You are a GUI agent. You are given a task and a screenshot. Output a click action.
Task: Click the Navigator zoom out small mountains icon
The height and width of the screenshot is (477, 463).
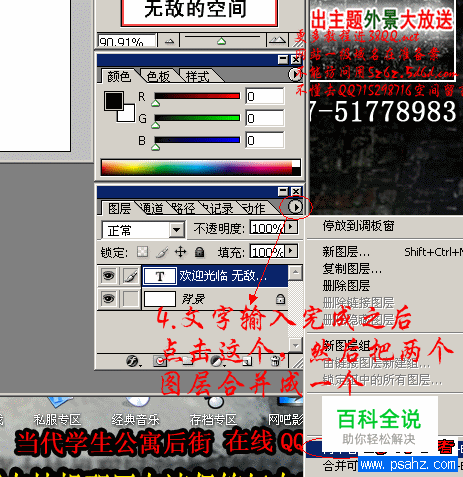pyautogui.click(x=169, y=41)
